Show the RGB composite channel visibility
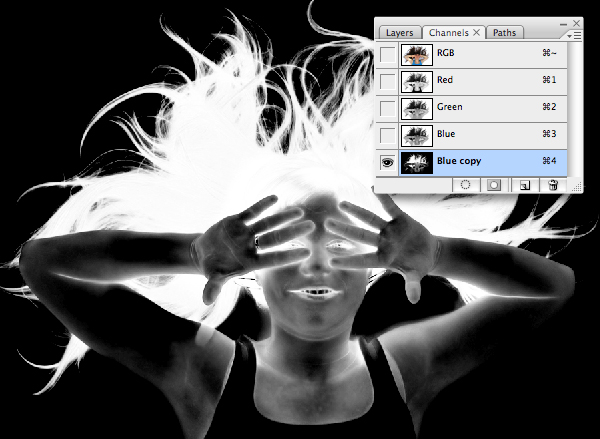The image size is (600, 439). point(387,54)
